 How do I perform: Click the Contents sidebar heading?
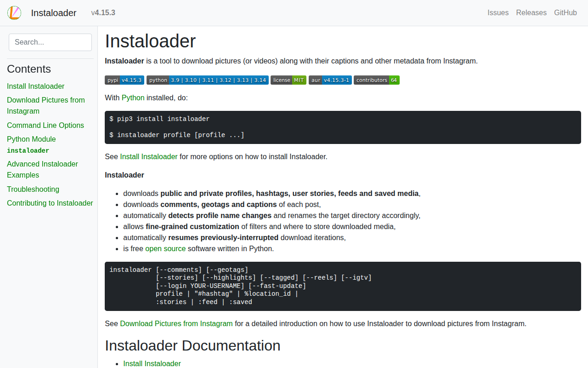click(x=29, y=69)
